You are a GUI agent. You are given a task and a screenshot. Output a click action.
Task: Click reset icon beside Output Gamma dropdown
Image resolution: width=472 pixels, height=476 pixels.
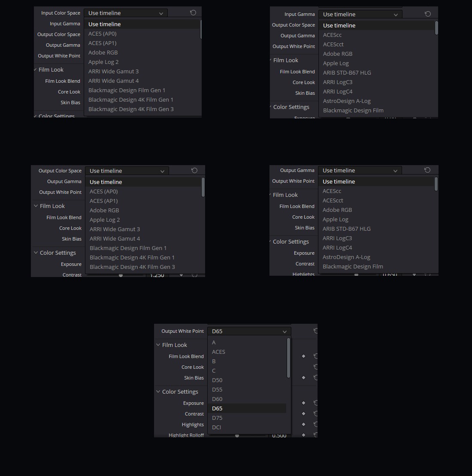[427, 170]
